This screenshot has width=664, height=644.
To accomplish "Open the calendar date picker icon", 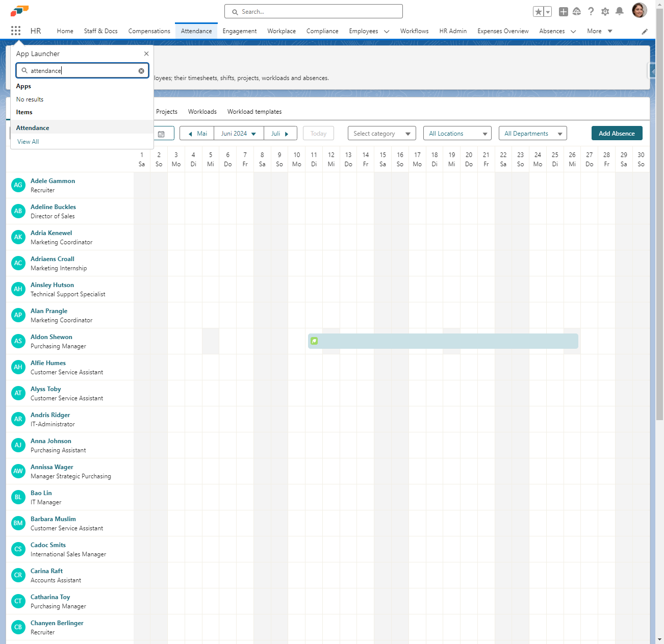I will [x=161, y=134].
